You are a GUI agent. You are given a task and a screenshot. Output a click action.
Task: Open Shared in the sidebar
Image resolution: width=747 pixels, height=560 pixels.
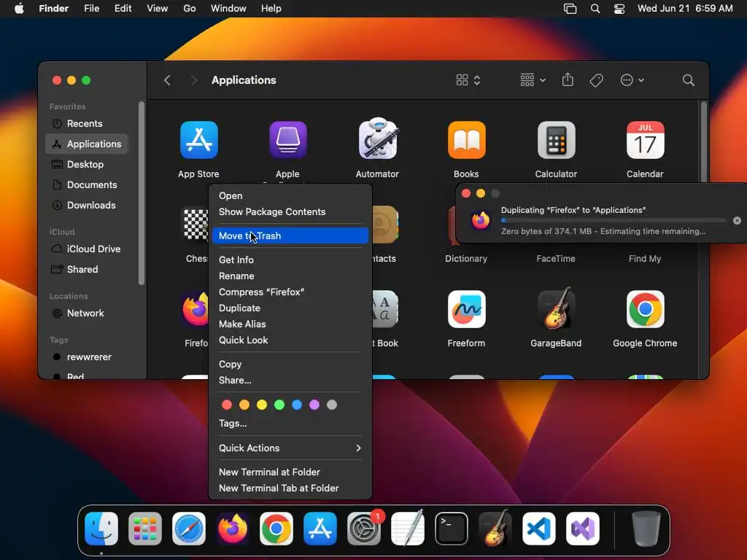87,270
